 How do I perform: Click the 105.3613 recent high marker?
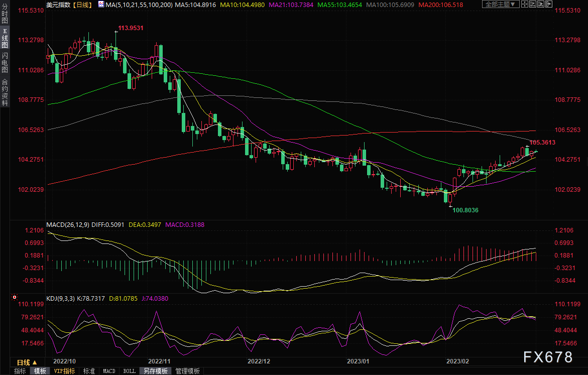point(542,143)
